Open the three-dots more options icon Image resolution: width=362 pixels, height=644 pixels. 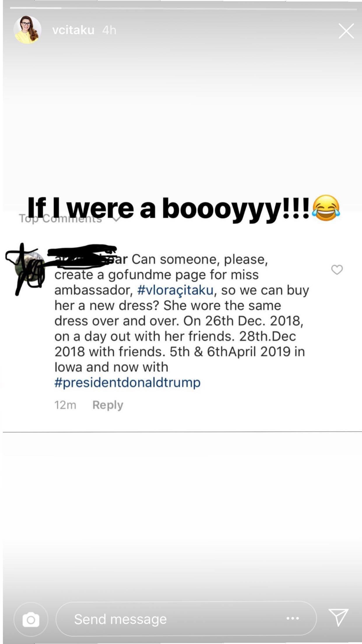click(293, 618)
